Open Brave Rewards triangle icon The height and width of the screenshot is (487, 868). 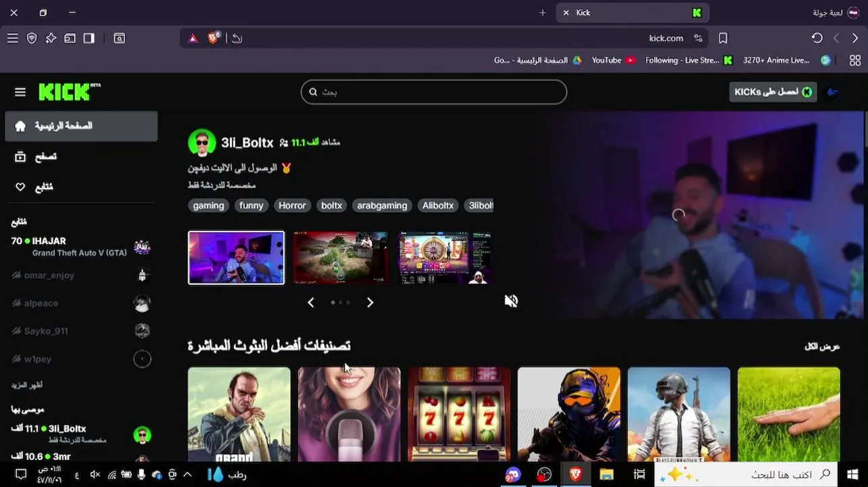click(193, 39)
